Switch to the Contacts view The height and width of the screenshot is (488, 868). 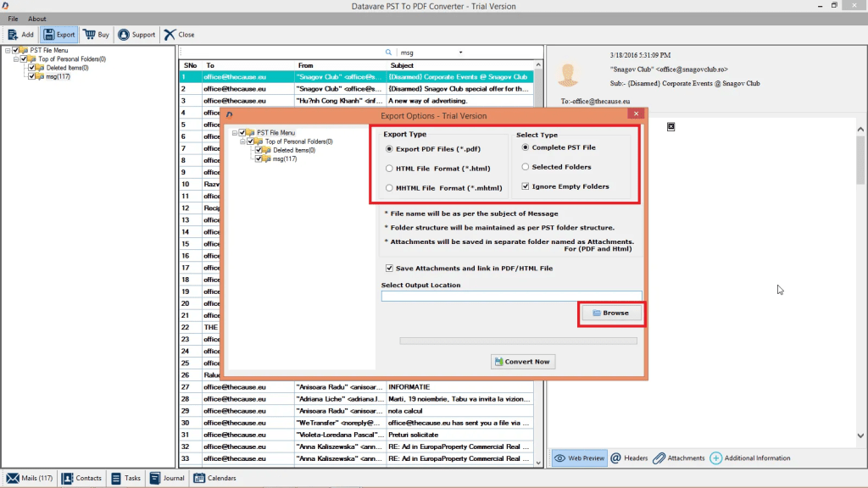pyautogui.click(x=81, y=478)
